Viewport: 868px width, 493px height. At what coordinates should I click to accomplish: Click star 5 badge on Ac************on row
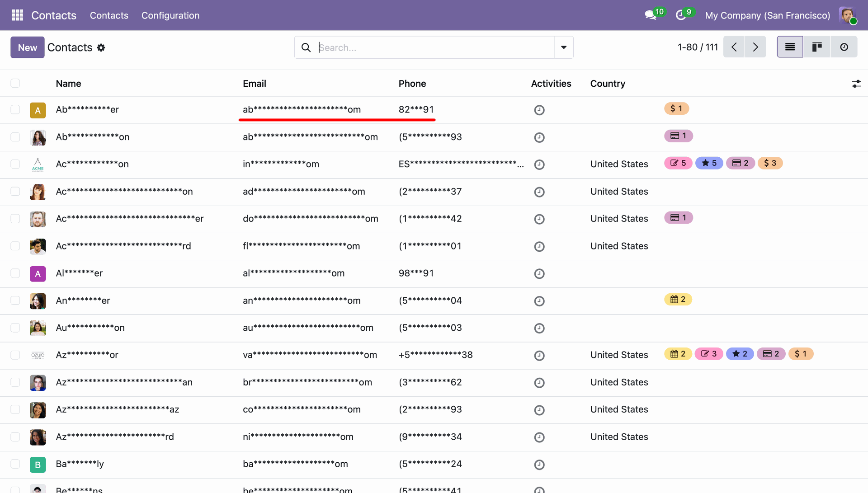point(709,163)
